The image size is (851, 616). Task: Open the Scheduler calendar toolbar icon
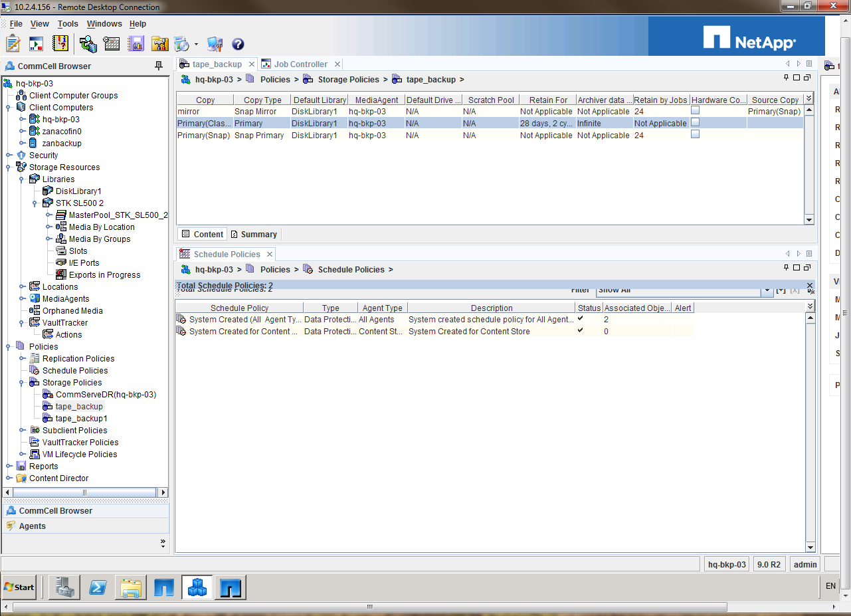112,44
